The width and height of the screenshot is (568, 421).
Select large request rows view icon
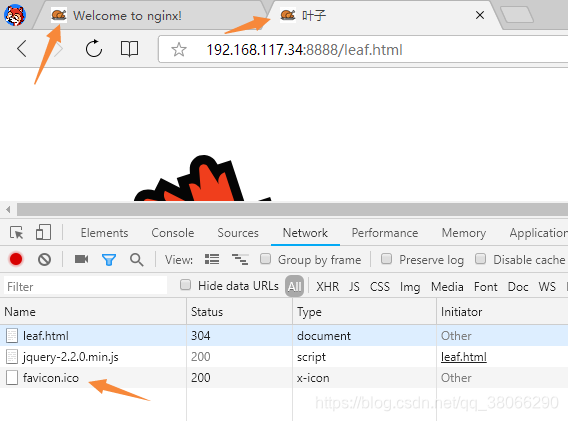(x=212, y=259)
